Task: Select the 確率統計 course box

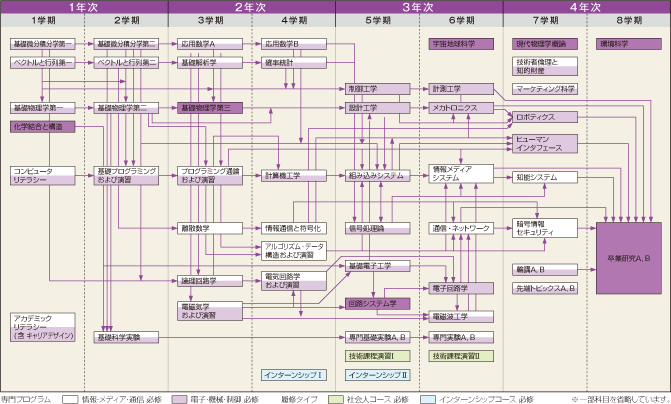Action: 294,63
